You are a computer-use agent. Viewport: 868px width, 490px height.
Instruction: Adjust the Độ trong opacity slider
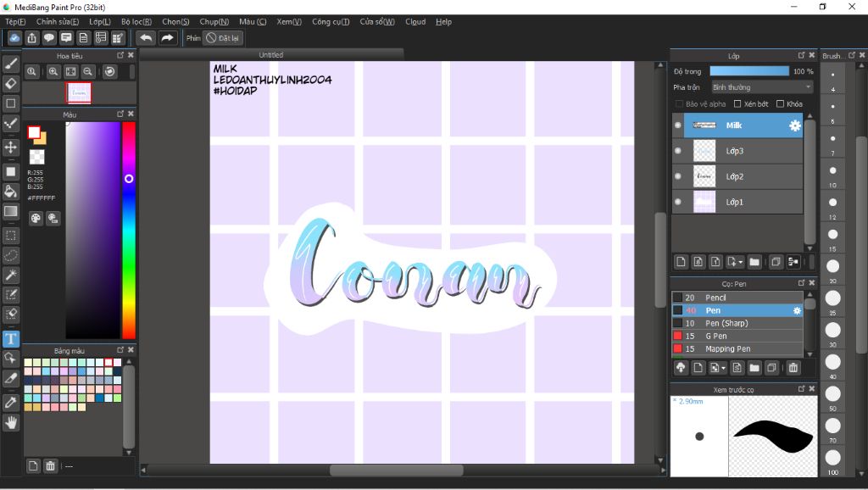tap(749, 71)
